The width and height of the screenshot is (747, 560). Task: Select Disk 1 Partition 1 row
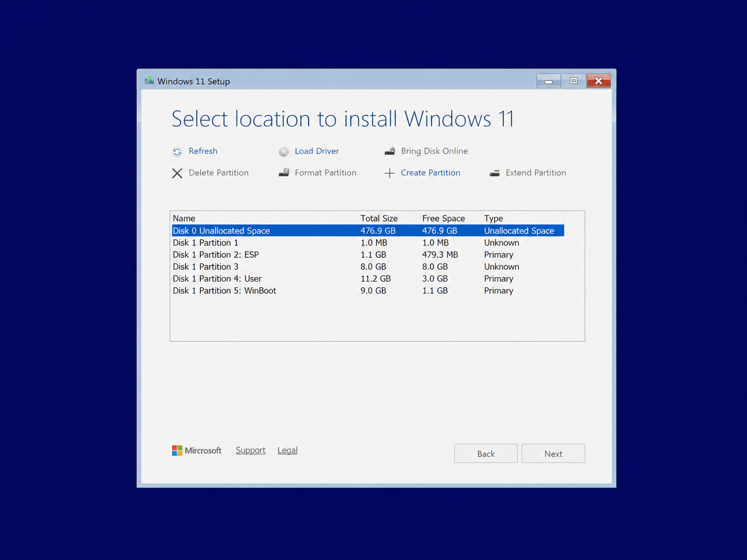pos(368,242)
